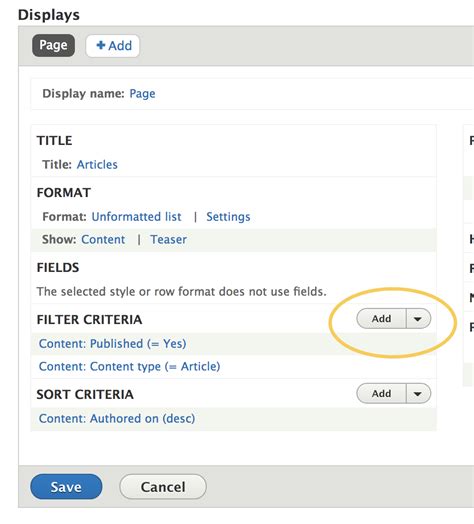
Task: Click the Sort Criteria heading
Action: click(85, 395)
